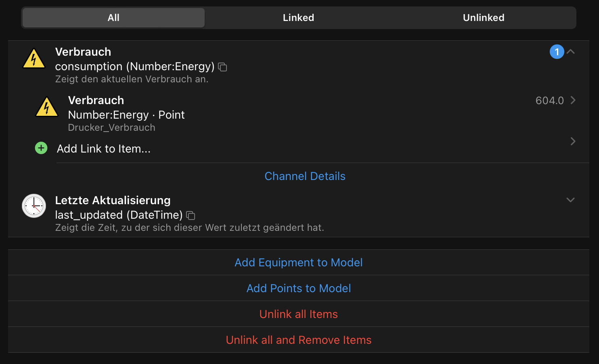This screenshot has height=364, width=599.
Task: Open the chevron on the Add Link row
Action: point(573,141)
